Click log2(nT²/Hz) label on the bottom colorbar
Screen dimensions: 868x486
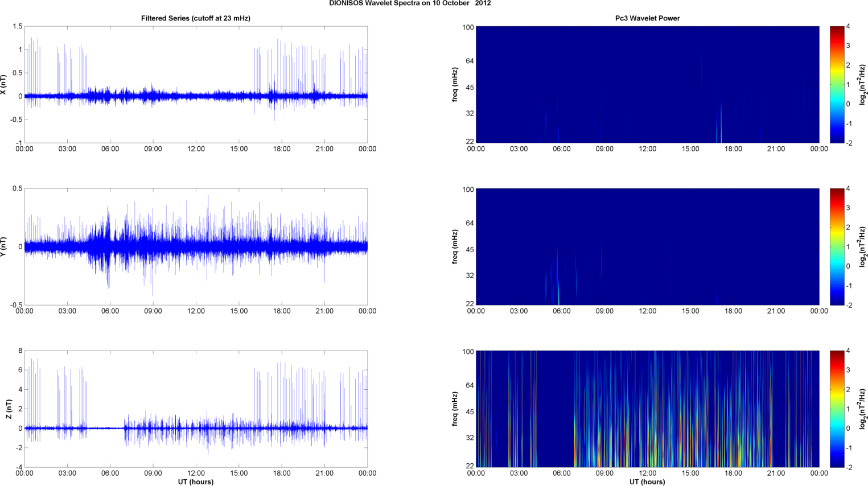pyautogui.click(x=863, y=409)
